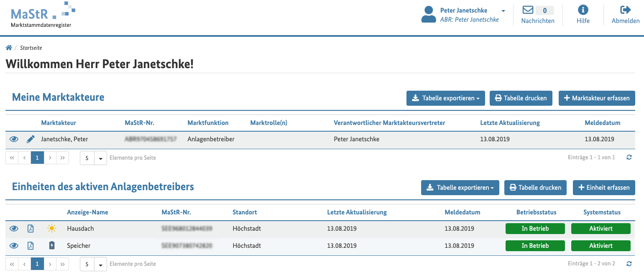Open Hilfe info icon

click(583, 10)
